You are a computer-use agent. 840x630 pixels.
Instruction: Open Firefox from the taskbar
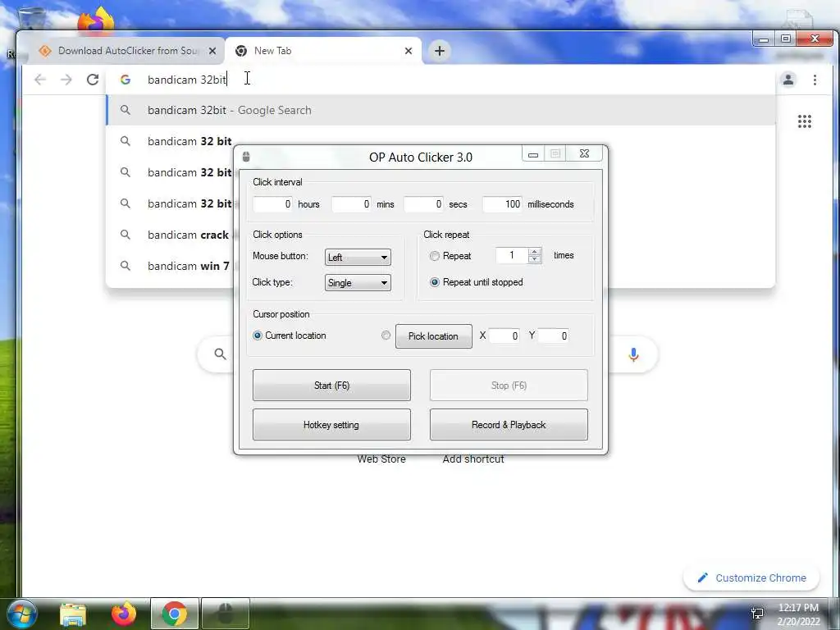point(124,614)
